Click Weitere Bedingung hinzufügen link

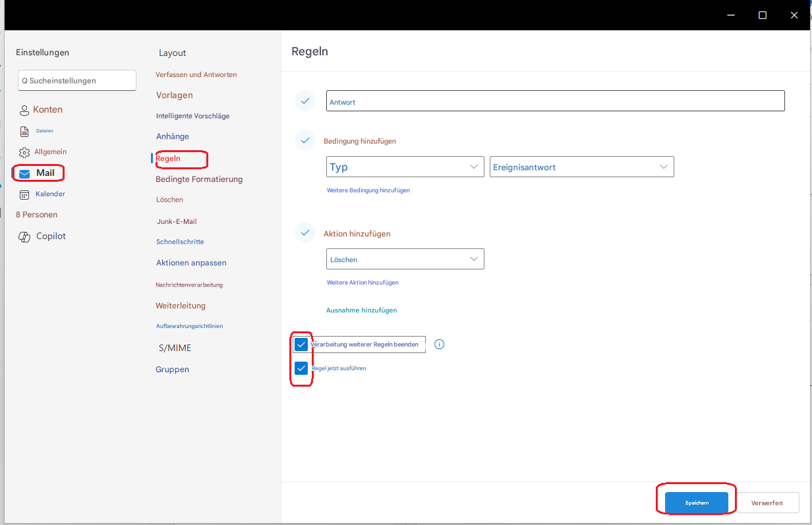click(x=368, y=190)
